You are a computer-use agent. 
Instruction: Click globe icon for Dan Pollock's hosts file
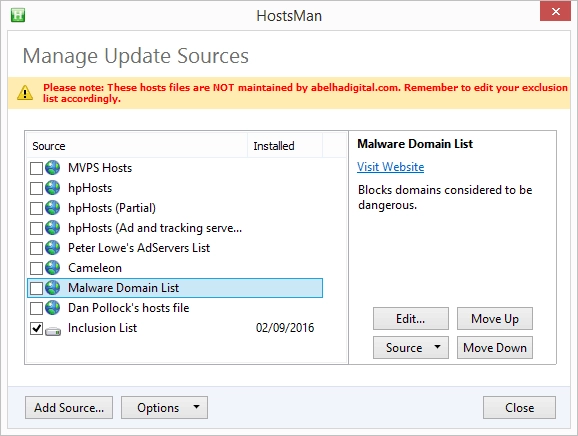53,308
